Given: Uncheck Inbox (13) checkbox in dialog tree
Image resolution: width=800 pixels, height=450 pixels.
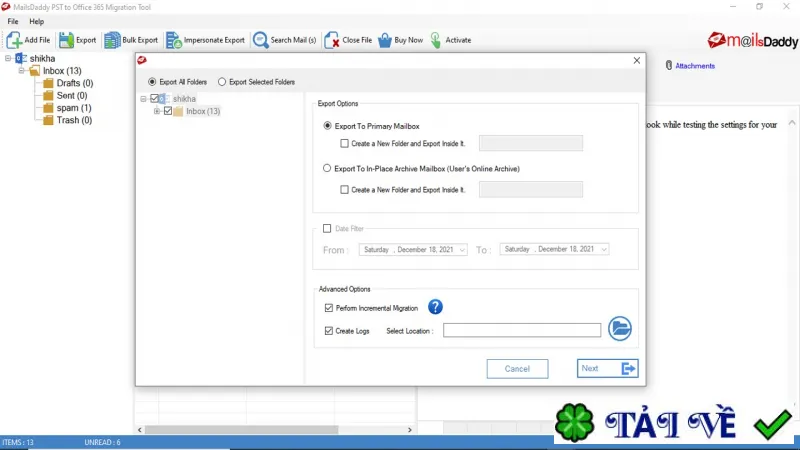Looking at the screenshot, I should click(168, 111).
